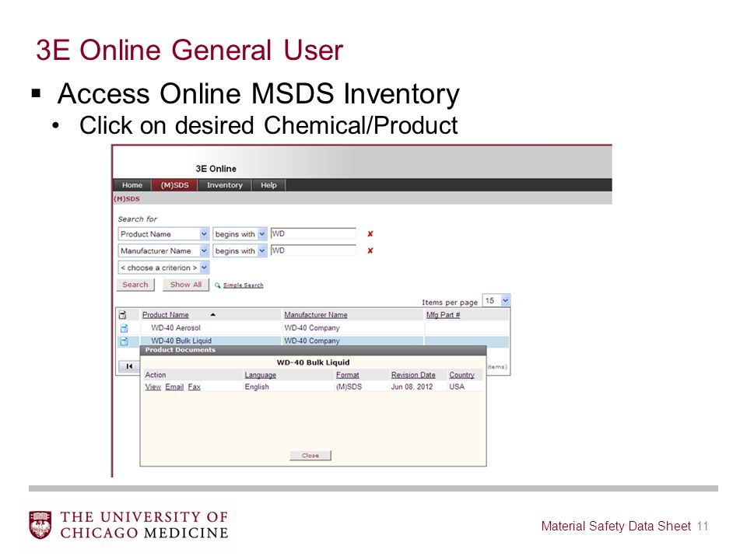Open the Inventory tab

pyautogui.click(x=224, y=185)
